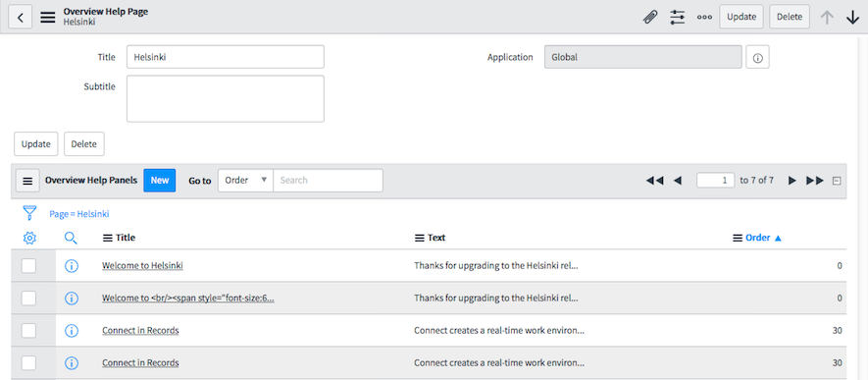
Task: Open the Go to Order dropdown
Action: [246, 181]
